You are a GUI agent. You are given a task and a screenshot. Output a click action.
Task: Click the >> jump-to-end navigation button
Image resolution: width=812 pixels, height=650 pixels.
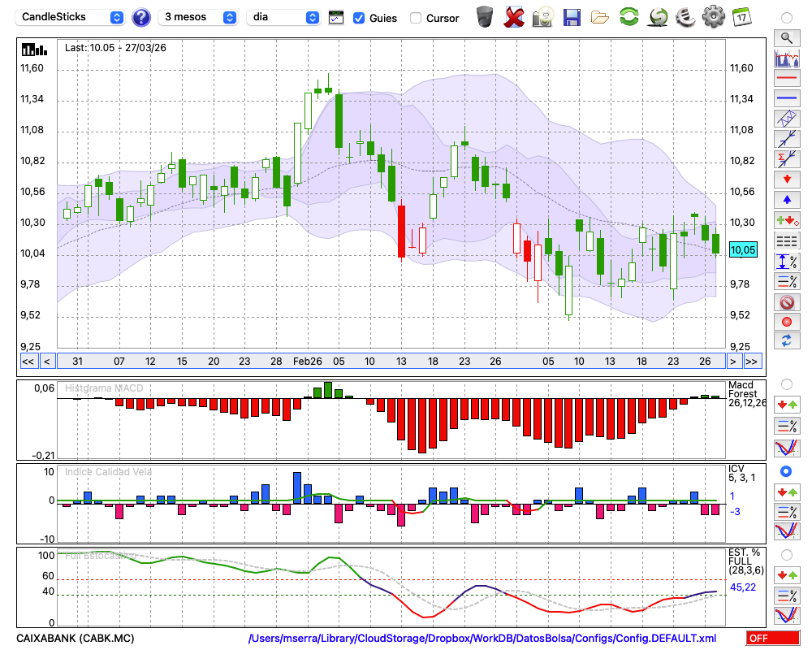coord(752,362)
